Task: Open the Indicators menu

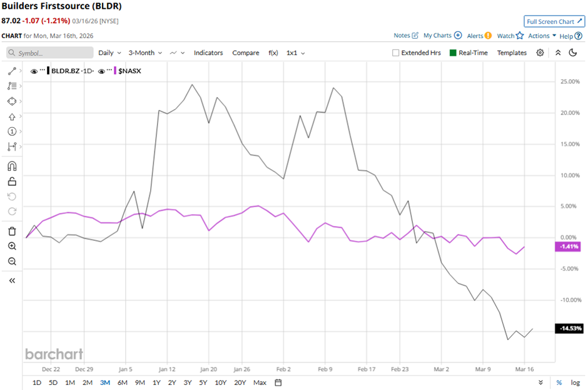Action: [208, 53]
